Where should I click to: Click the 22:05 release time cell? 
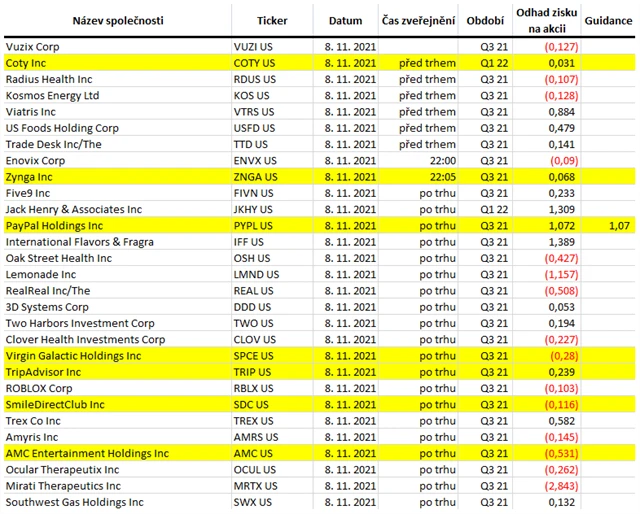pyautogui.click(x=438, y=177)
